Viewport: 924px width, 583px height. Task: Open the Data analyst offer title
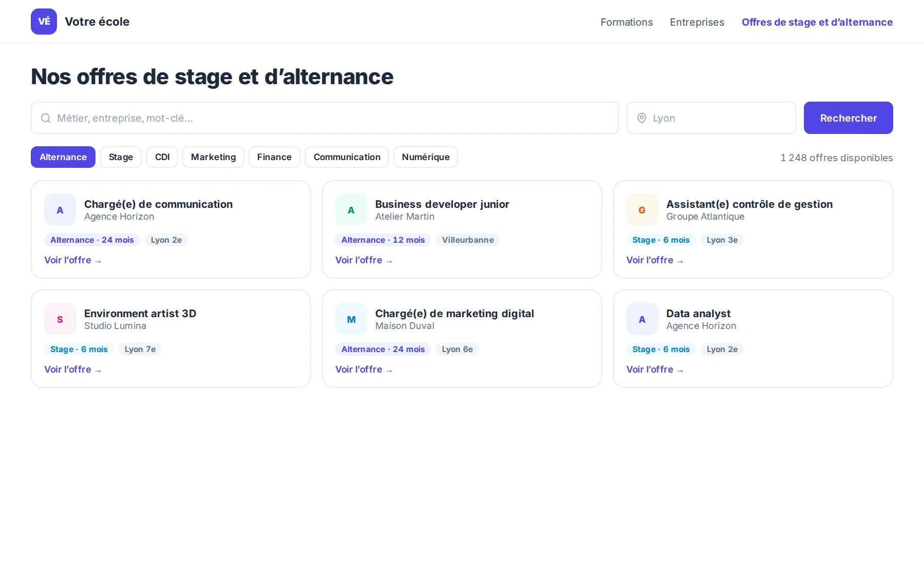pos(698,314)
